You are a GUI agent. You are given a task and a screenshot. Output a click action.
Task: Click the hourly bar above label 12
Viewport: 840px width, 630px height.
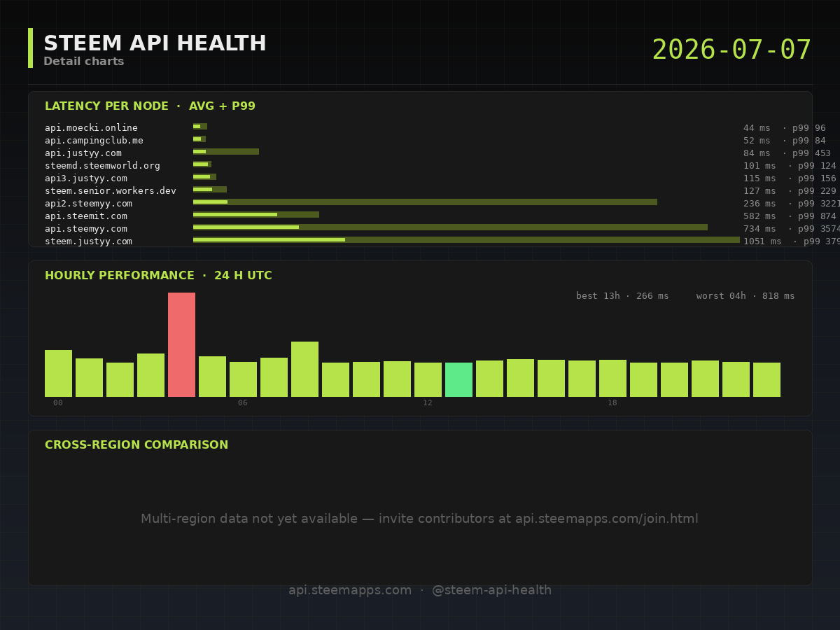click(x=428, y=379)
